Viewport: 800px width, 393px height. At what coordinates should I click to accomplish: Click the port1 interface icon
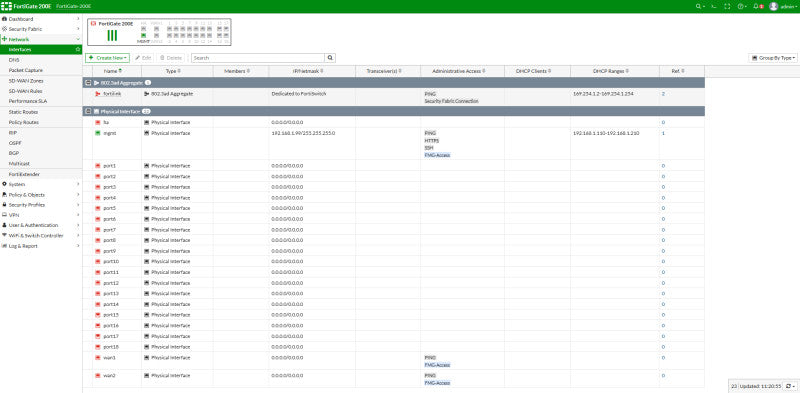pos(97,166)
